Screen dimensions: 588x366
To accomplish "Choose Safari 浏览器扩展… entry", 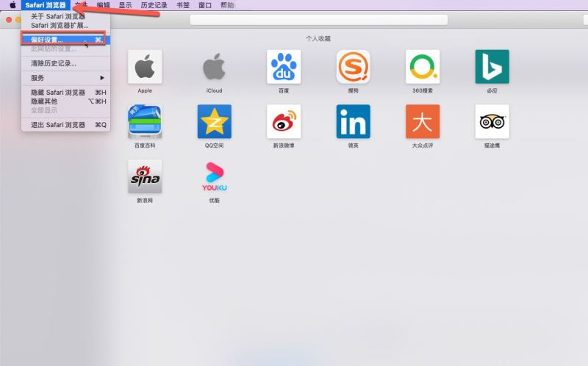I will click(x=65, y=26).
